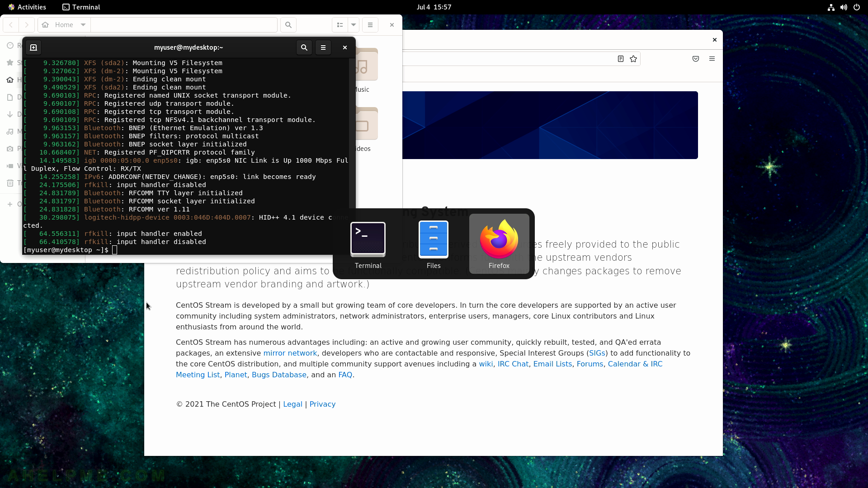Bookmark page with Firefox star icon

(633, 59)
